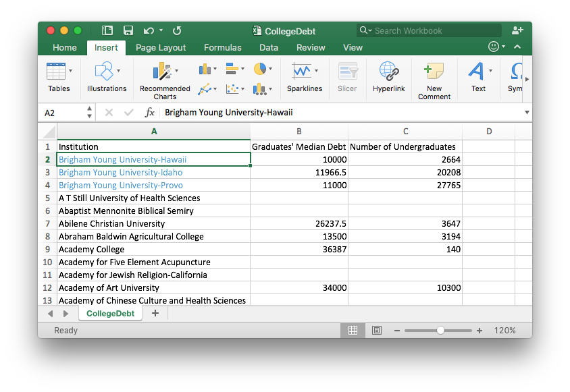The image size is (570, 392).
Task: Click the Undo arrow icon
Action: tap(149, 31)
